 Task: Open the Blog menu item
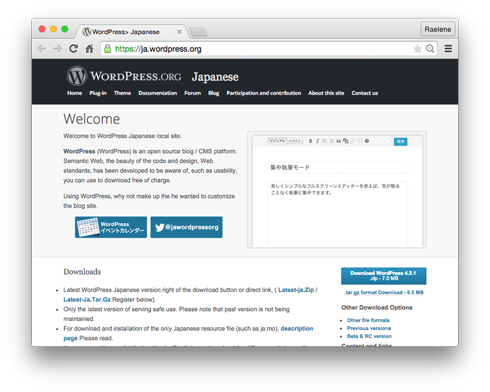(214, 93)
